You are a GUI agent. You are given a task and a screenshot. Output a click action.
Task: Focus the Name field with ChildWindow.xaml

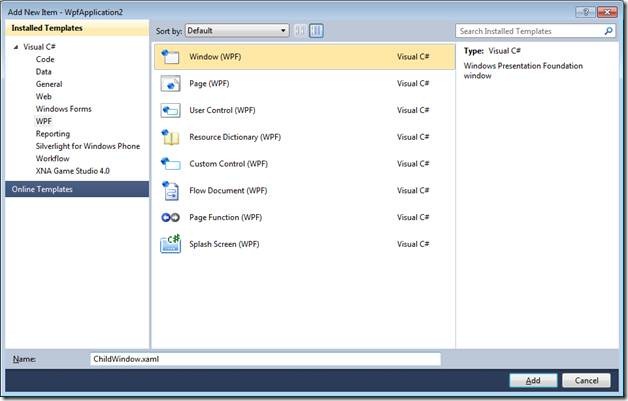266,359
